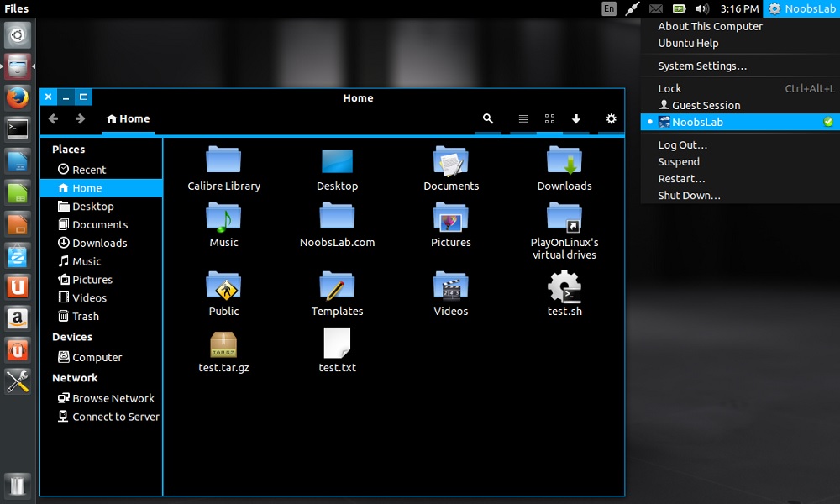Lock the screen via the Lock entry

coord(740,88)
